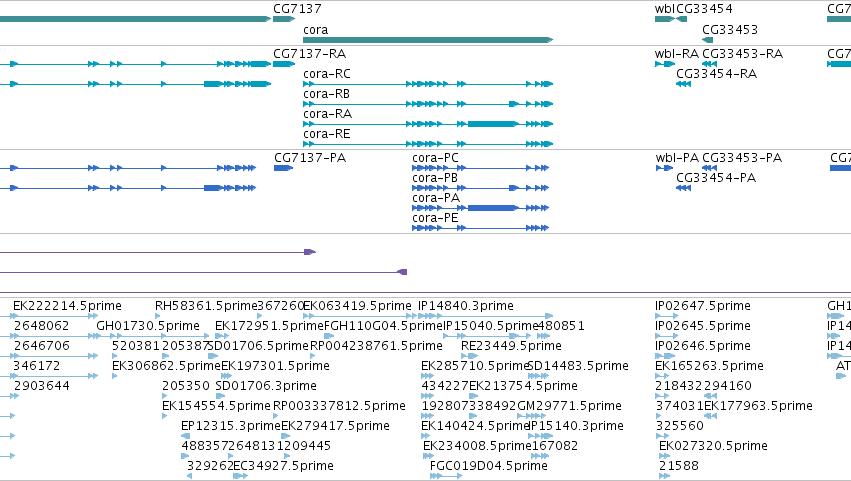Click the cora-PC protein label
This screenshot has width=851, height=481.
coord(435,158)
